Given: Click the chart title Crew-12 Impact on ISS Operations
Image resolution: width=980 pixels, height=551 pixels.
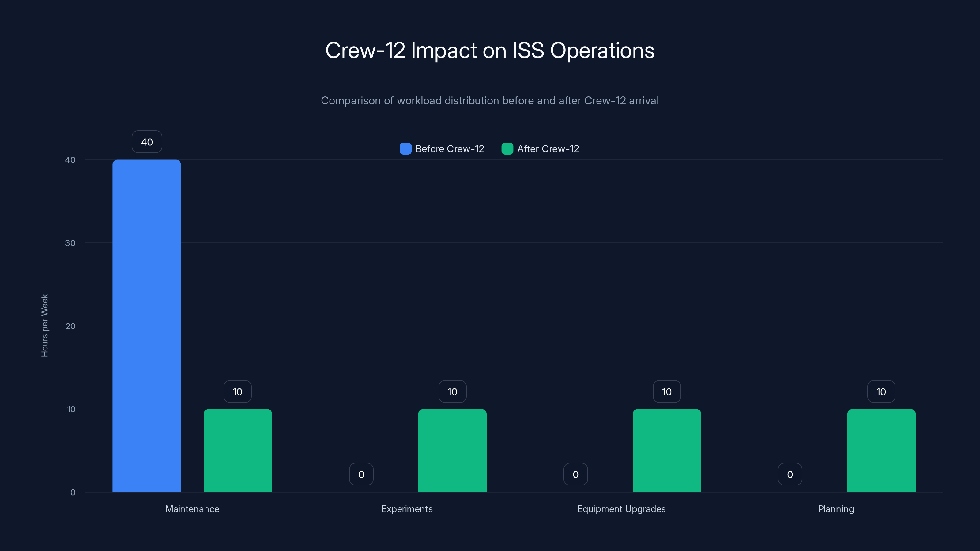Looking at the screenshot, I should tap(490, 50).
